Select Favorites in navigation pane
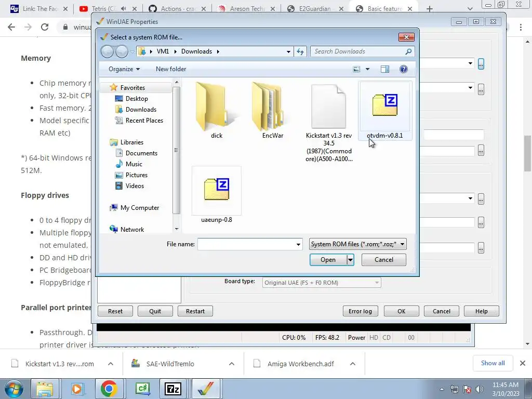 pyautogui.click(x=132, y=87)
